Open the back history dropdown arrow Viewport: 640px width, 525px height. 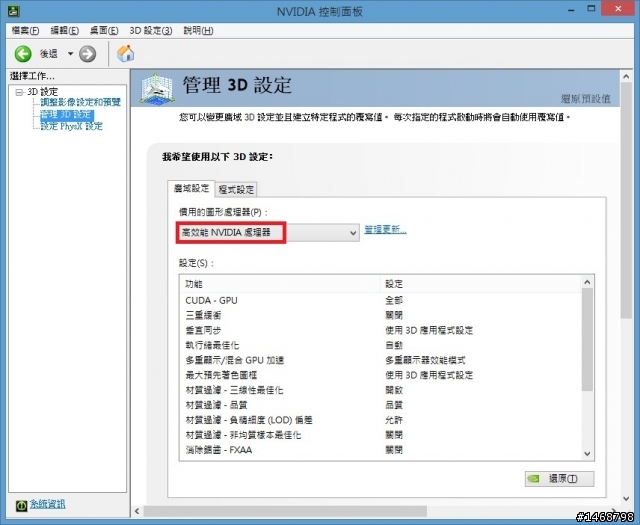coord(70,53)
